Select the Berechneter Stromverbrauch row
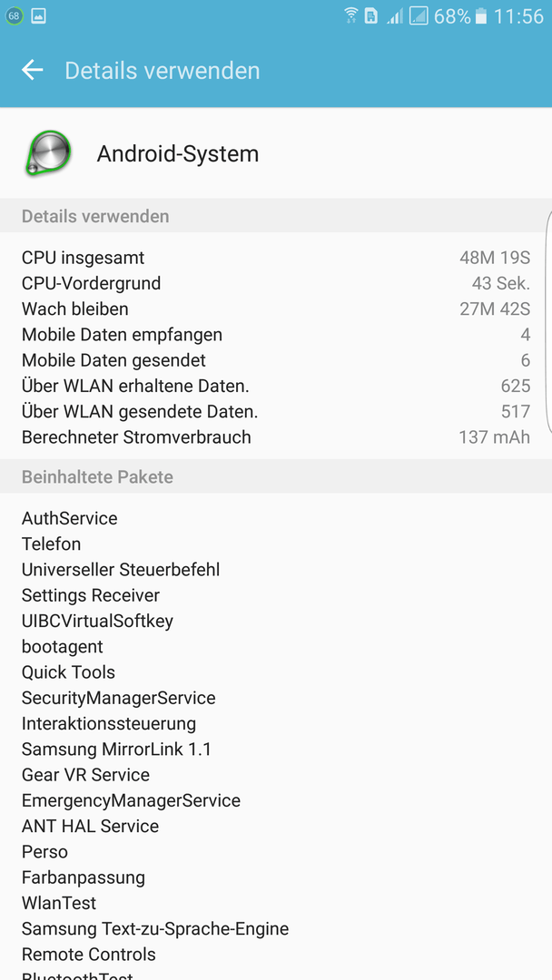This screenshot has height=980, width=552. pyautogui.click(x=276, y=436)
